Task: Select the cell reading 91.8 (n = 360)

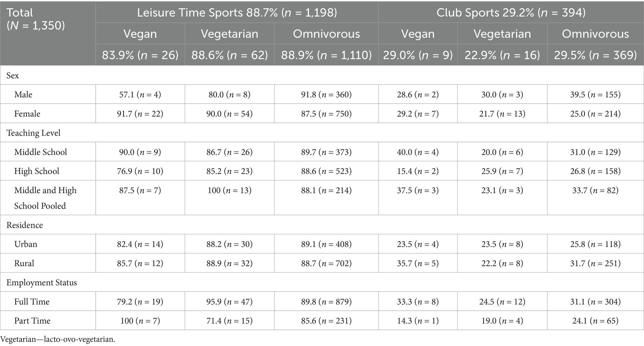Action: [326, 95]
